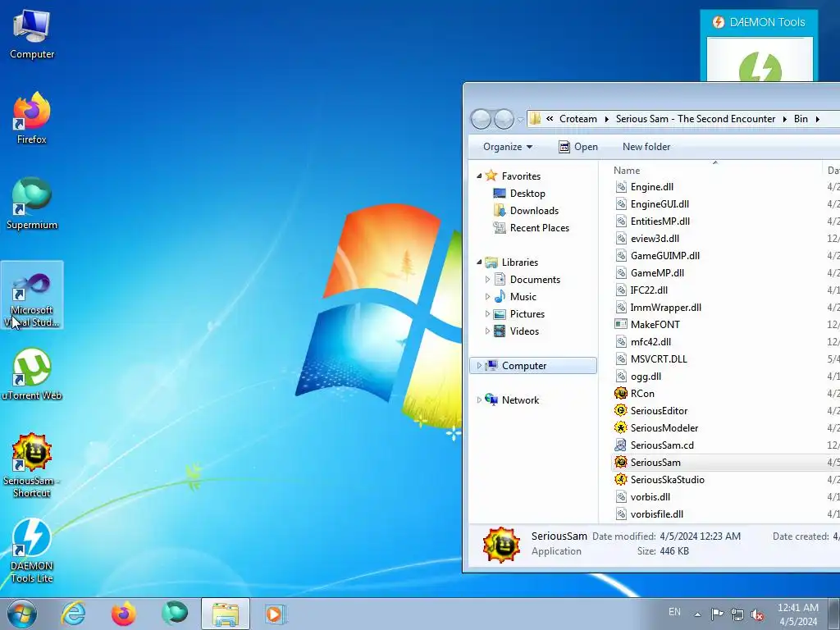Viewport: 840px width, 630px height.
Task: Launch Supermium from the taskbar
Action: click(174, 614)
